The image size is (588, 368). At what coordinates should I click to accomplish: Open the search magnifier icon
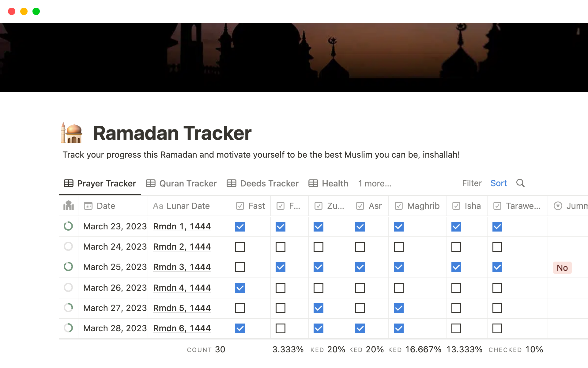point(521,183)
